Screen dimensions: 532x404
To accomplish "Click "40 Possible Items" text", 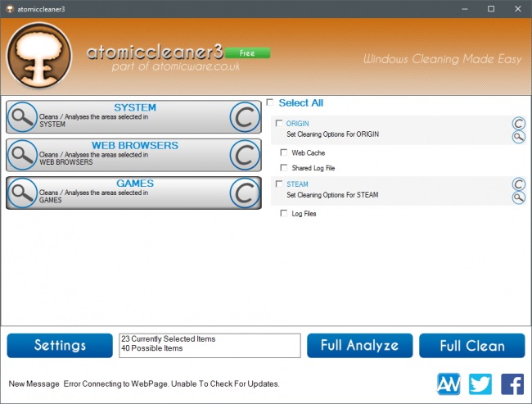I will point(152,348).
